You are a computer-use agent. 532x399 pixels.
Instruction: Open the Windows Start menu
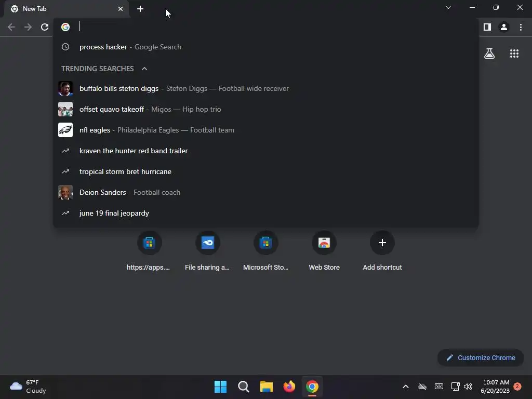[x=220, y=387]
